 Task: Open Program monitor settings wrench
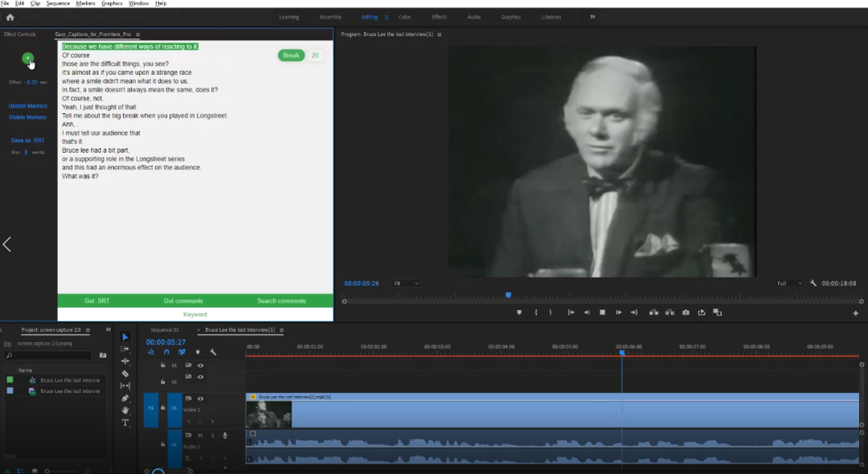pos(813,283)
